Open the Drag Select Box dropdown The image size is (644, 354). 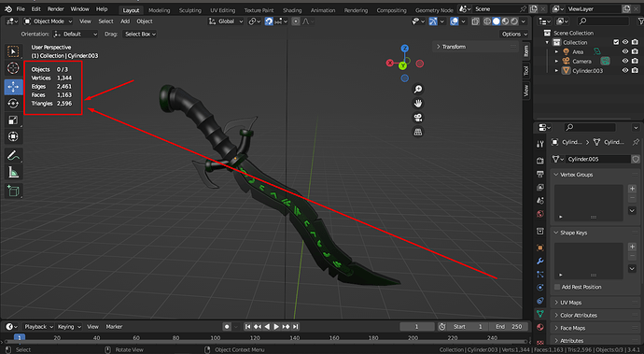tap(140, 35)
